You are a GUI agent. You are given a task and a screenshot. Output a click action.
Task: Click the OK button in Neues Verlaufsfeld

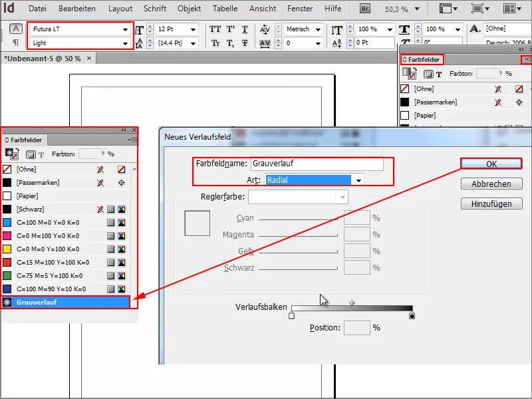pyautogui.click(x=491, y=164)
